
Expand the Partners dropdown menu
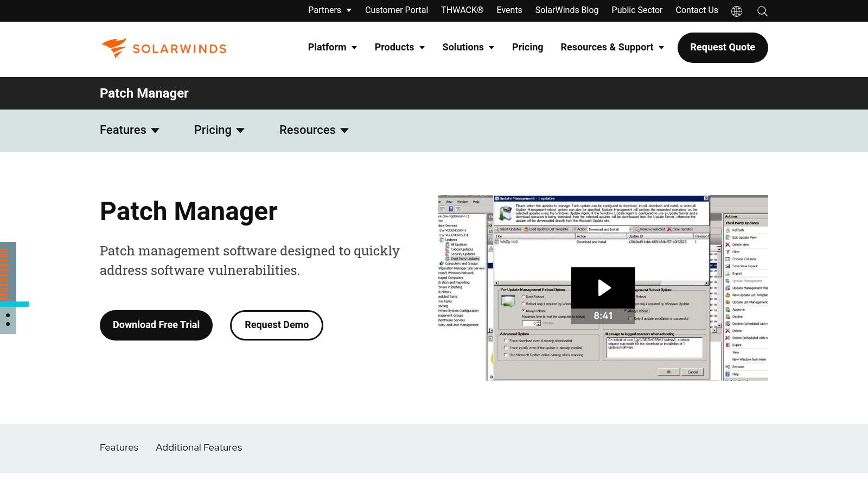pyautogui.click(x=329, y=10)
